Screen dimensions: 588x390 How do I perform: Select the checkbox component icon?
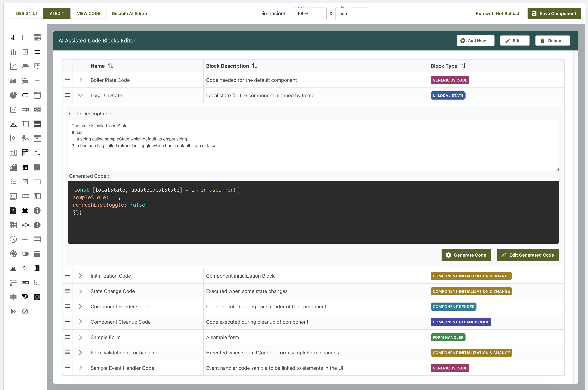tap(25, 182)
